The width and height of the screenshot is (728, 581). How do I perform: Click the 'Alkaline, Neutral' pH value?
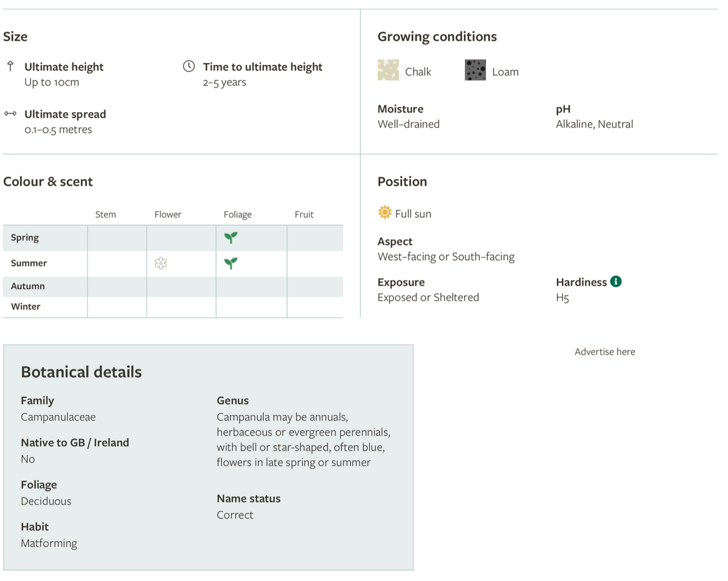tap(595, 124)
